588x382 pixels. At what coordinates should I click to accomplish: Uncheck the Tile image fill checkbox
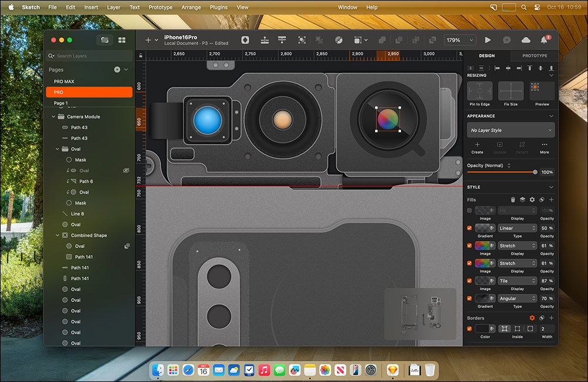[469, 281]
